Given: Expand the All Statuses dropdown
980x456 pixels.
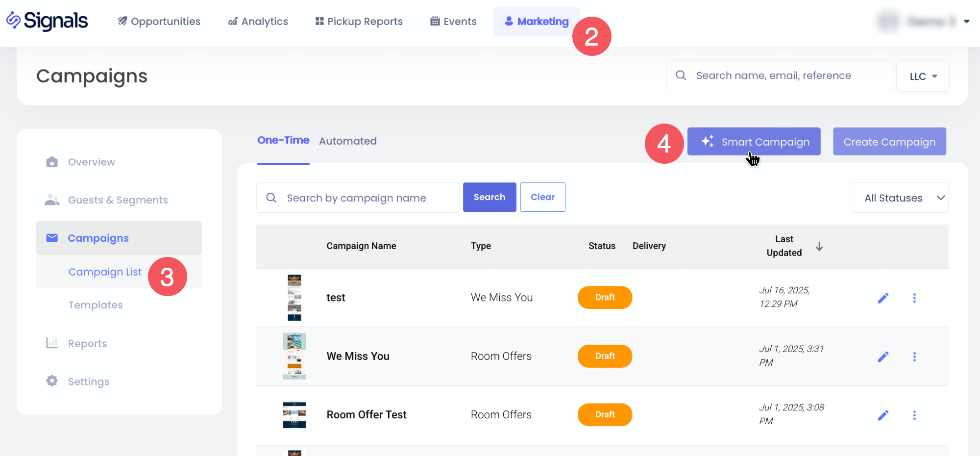Looking at the screenshot, I should point(900,198).
